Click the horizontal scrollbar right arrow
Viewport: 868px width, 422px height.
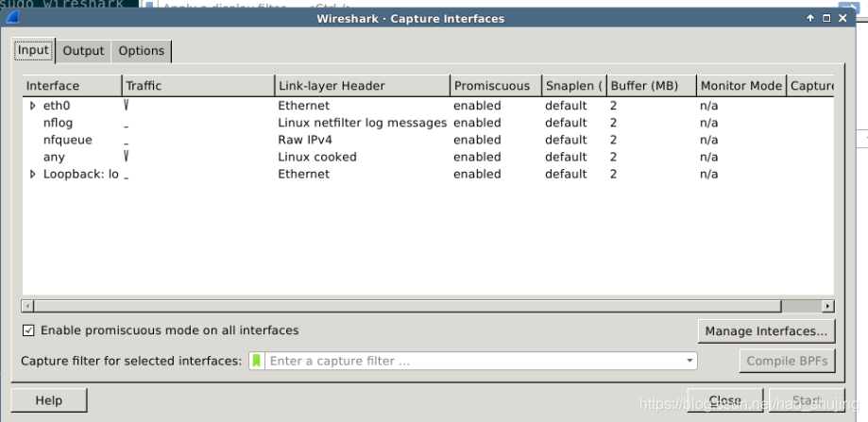828,306
